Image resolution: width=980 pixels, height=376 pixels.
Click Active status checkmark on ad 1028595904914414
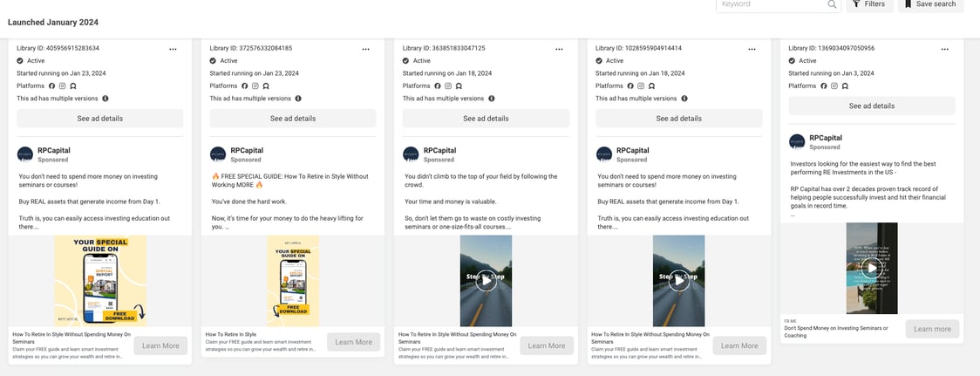coord(599,61)
